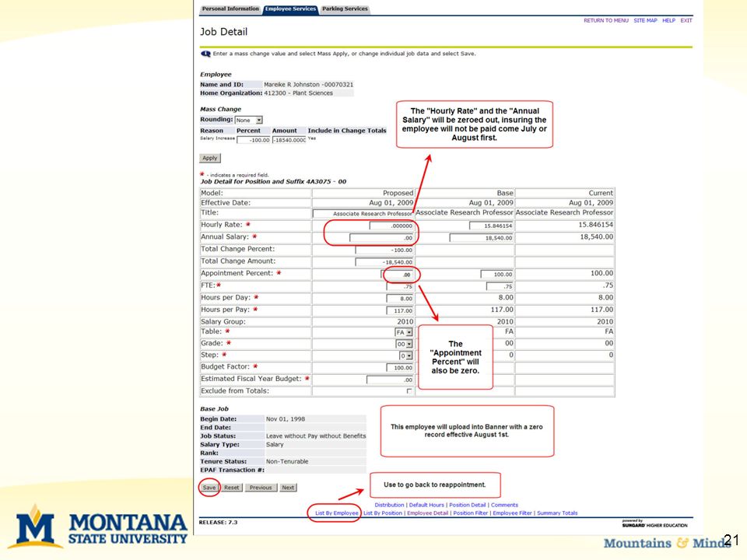Click the Apply button
This screenshot has width=747, height=560.
(x=209, y=158)
